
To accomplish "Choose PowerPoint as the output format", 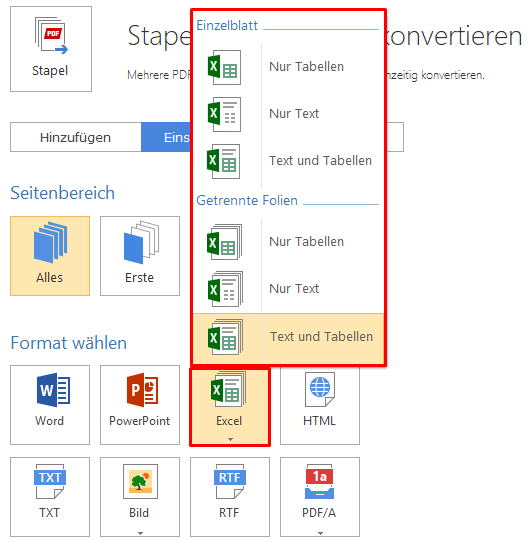I will coord(140,405).
